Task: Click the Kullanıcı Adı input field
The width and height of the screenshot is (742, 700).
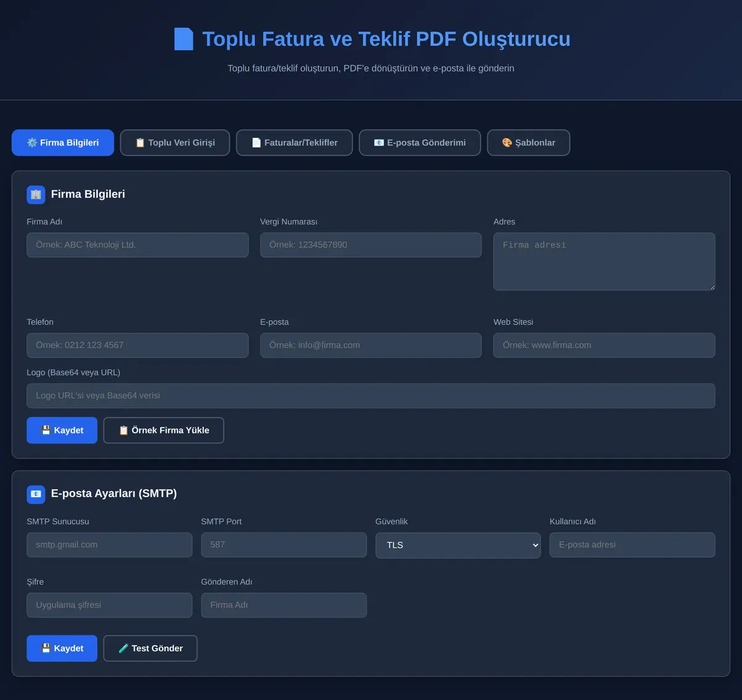Action: (x=633, y=545)
